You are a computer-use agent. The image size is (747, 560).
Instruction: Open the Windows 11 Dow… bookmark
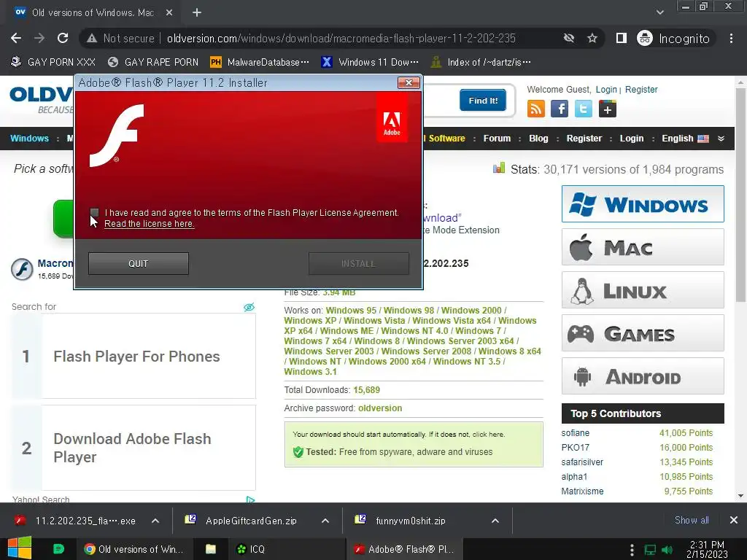370,63
